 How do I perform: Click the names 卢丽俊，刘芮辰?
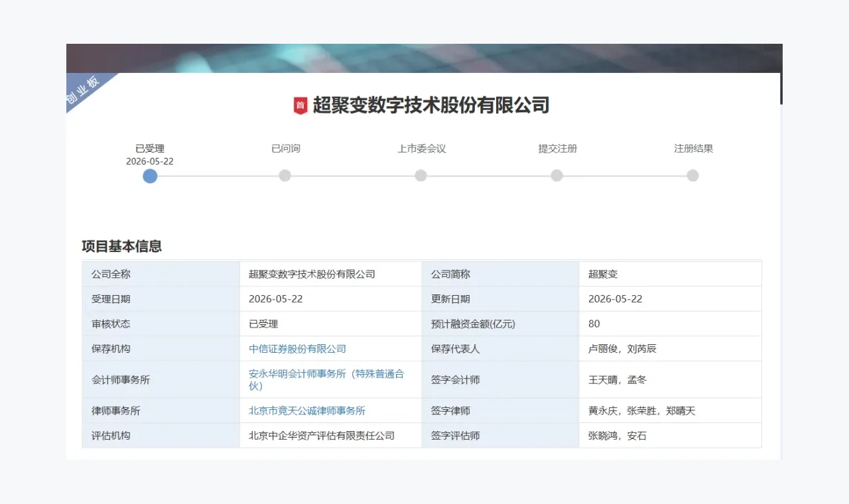pos(622,349)
